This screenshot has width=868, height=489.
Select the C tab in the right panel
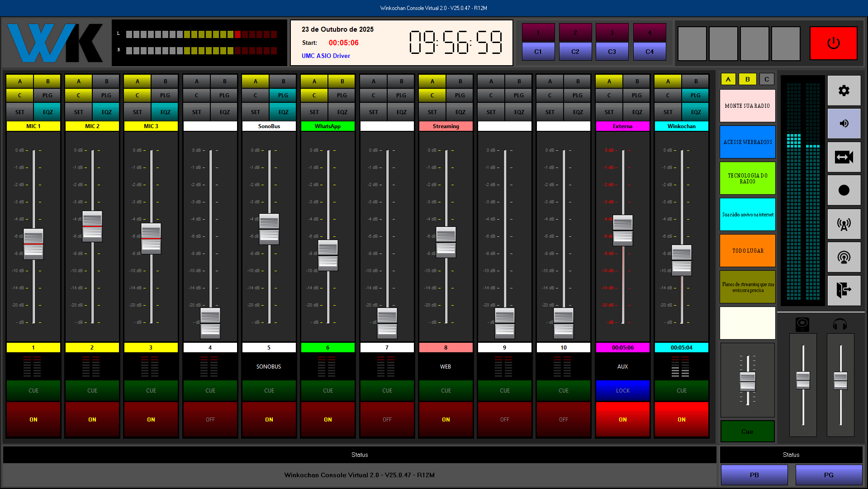tap(766, 79)
